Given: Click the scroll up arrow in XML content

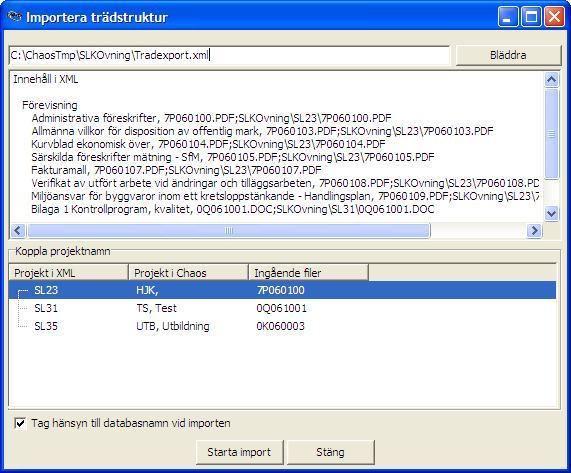Looking at the screenshot, I should [551, 79].
